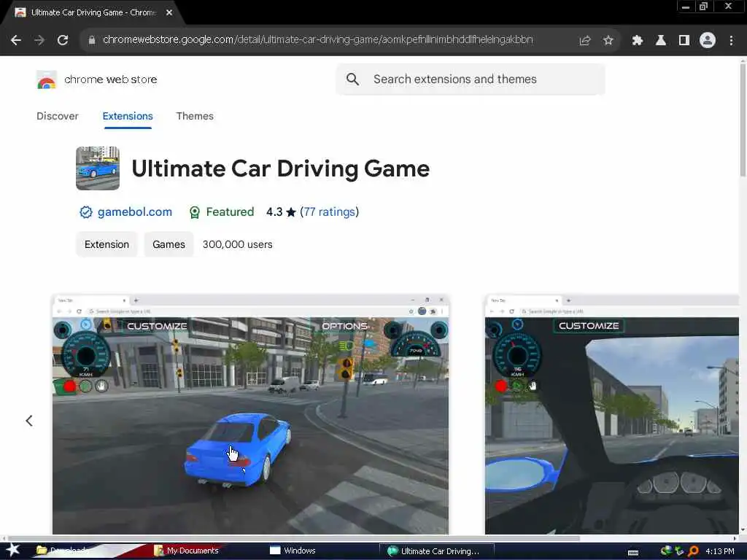Click the chrome web store title text
747x560 pixels.
pyautogui.click(x=111, y=79)
